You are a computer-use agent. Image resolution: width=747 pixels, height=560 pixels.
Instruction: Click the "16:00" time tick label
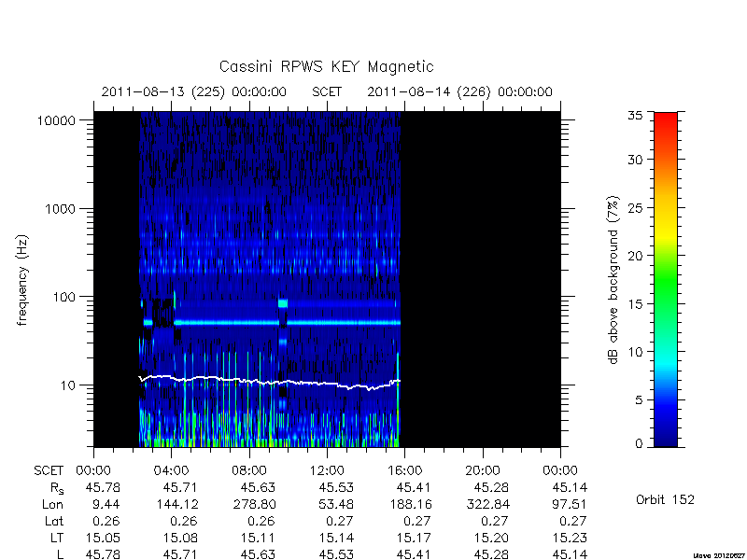[404, 471]
